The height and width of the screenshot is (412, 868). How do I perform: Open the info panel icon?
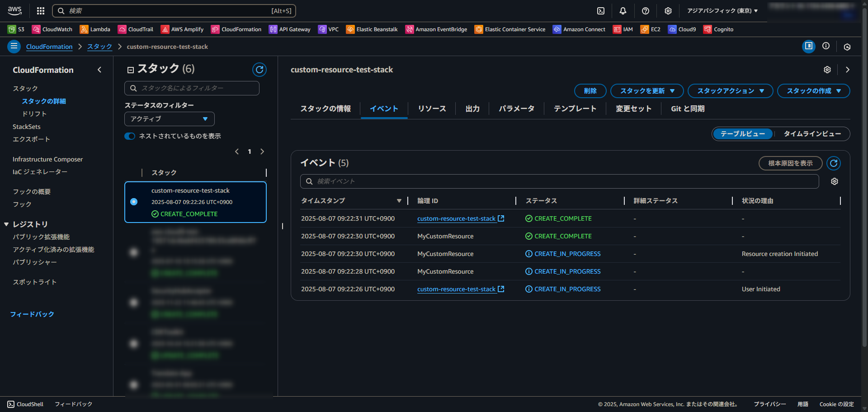click(x=826, y=46)
